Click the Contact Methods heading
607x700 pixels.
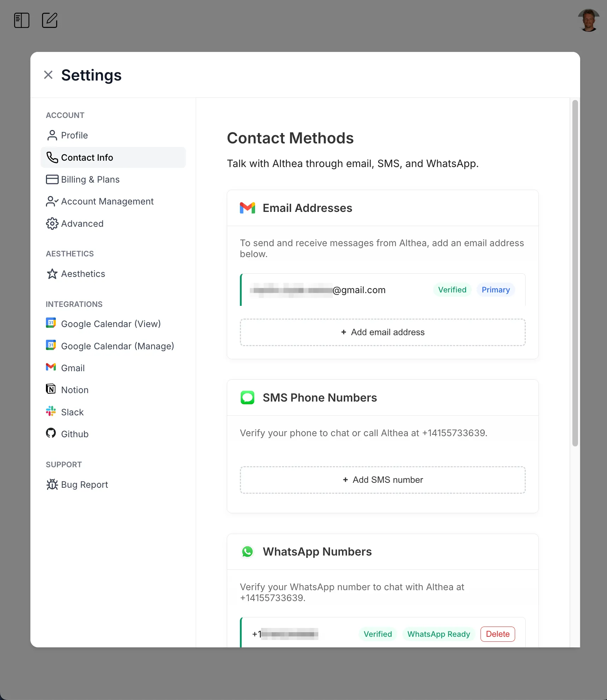point(290,138)
